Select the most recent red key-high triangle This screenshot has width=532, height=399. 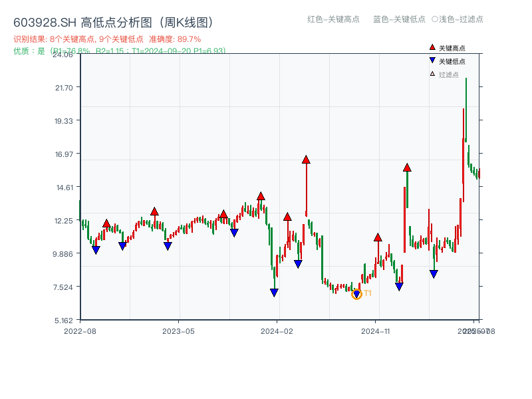click(x=407, y=168)
